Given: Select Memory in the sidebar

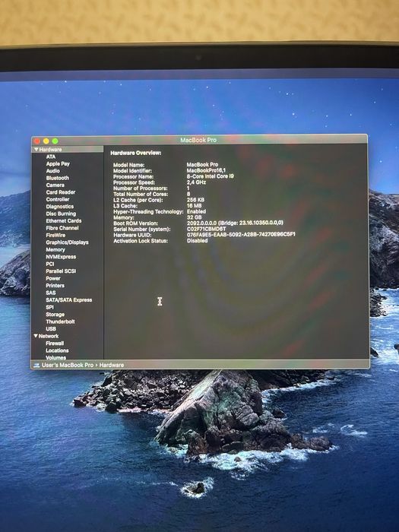Looking at the screenshot, I should pos(55,249).
